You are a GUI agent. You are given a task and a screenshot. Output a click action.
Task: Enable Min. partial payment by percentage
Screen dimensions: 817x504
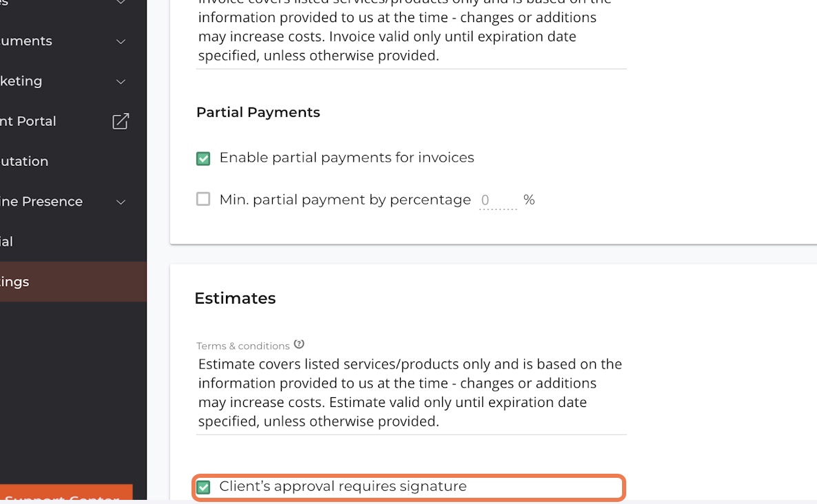click(x=203, y=199)
